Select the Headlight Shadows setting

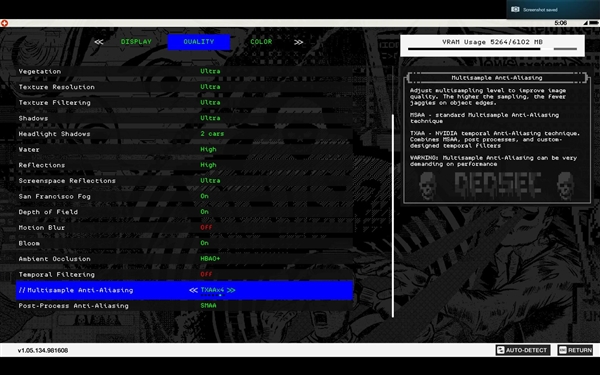tap(184, 134)
